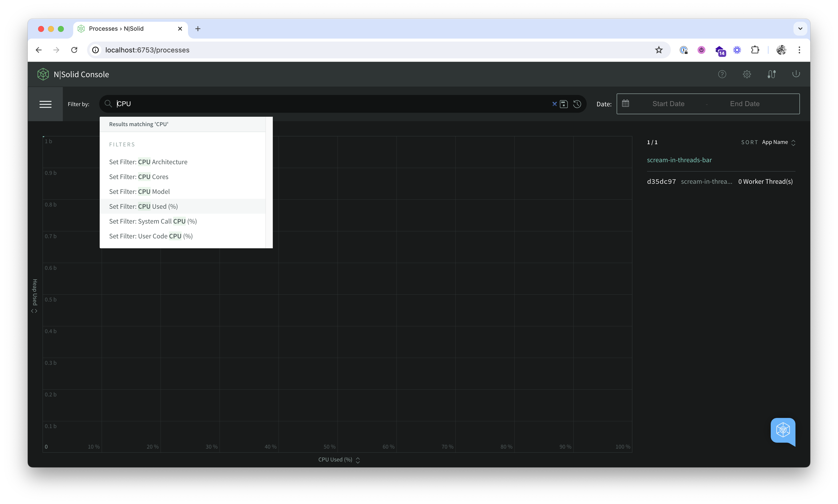View site information icon in address bar

click(95, 50)
